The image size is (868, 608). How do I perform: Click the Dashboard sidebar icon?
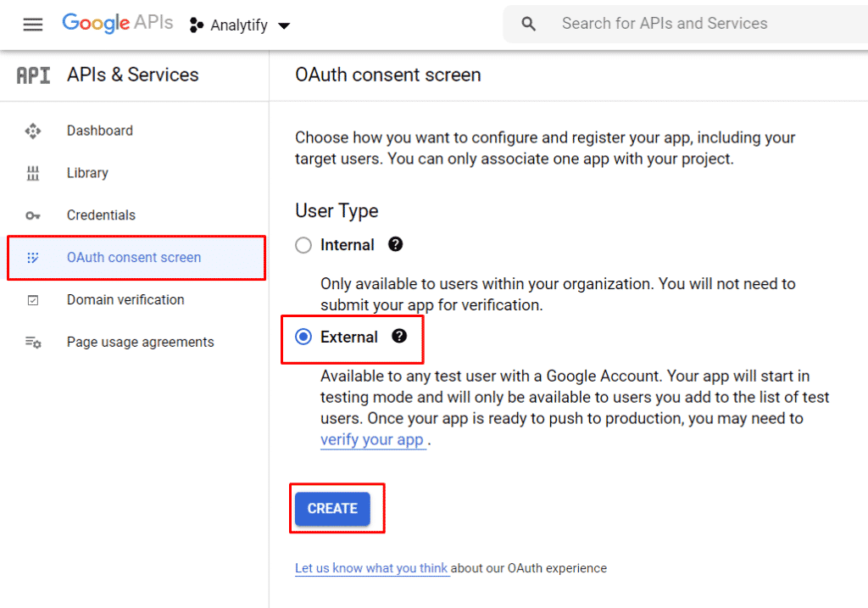point(33,131)
